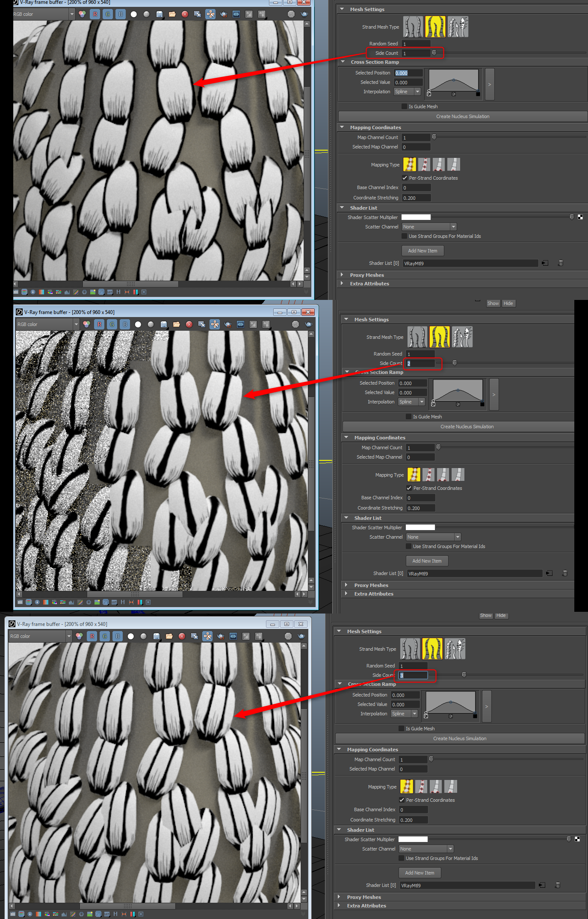The height and width of the screenshot is (919, 588).
Task: Click stop render icon in middle frame buffer
Action: click(295, 324)
